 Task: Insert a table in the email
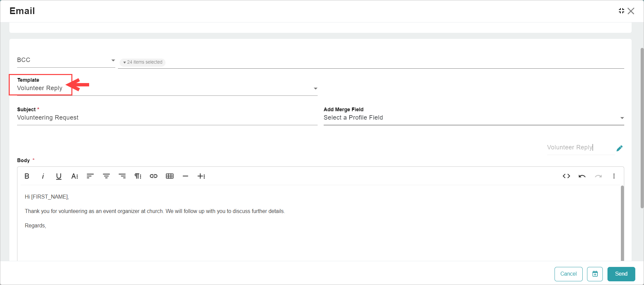pyautogui.click(x=170, y=176)
